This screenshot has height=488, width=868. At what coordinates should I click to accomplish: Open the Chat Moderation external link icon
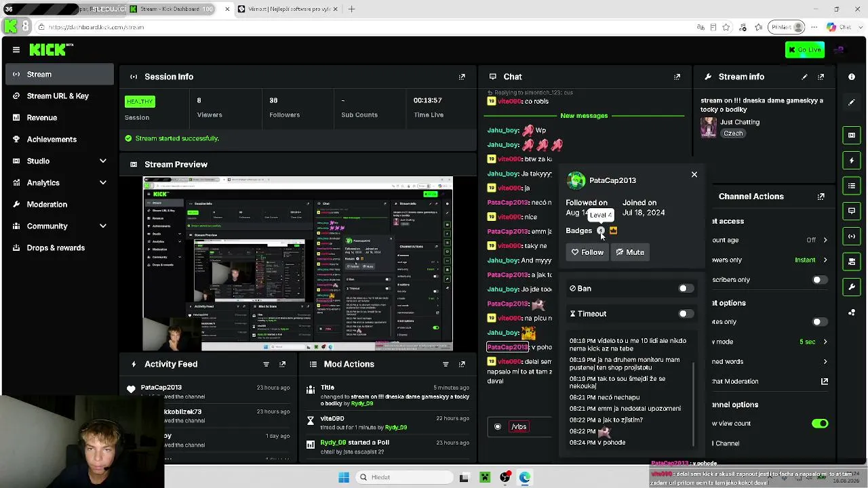pos(825,381)
